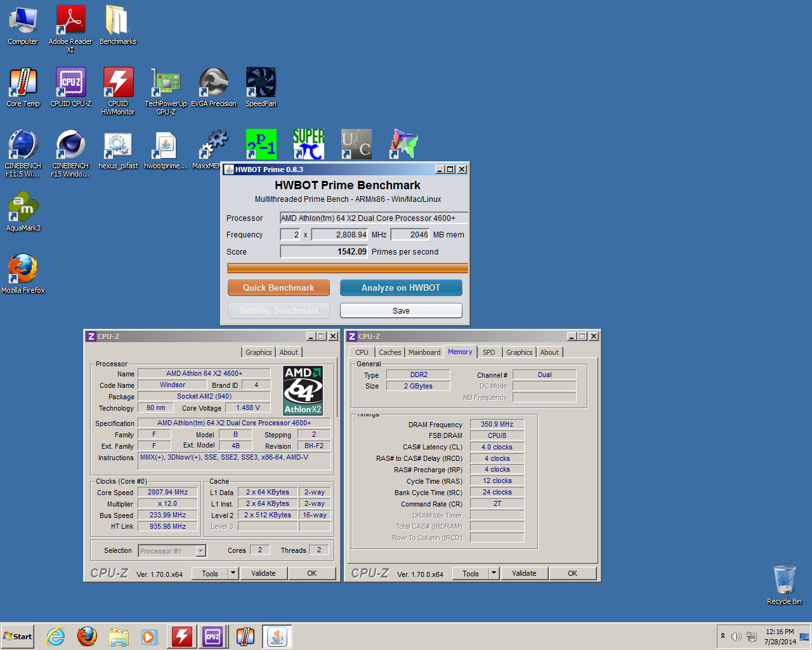Select the SpeedFan desktop shortcut
The height and width of the screenshot is (650, 812).
[261, 88]
